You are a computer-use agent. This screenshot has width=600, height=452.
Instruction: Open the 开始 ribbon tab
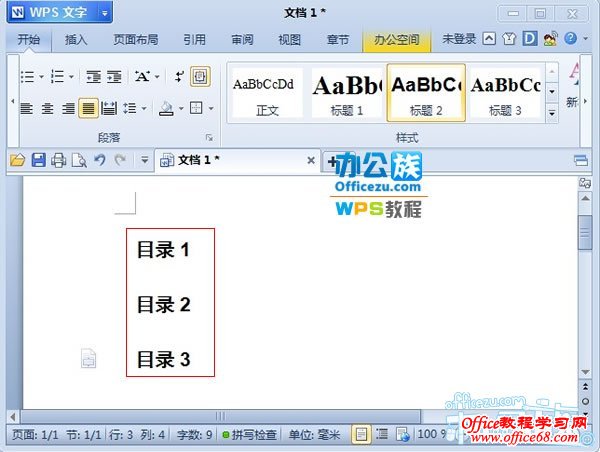29,39
